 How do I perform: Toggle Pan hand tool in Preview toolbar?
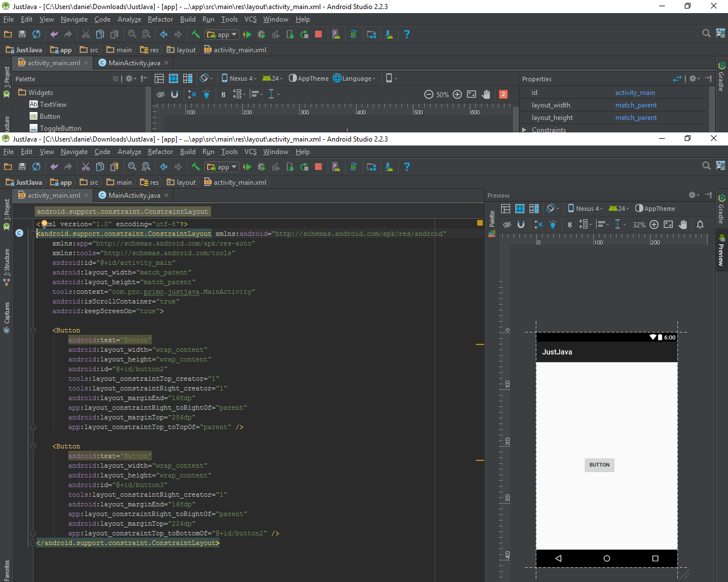[683, 225]
